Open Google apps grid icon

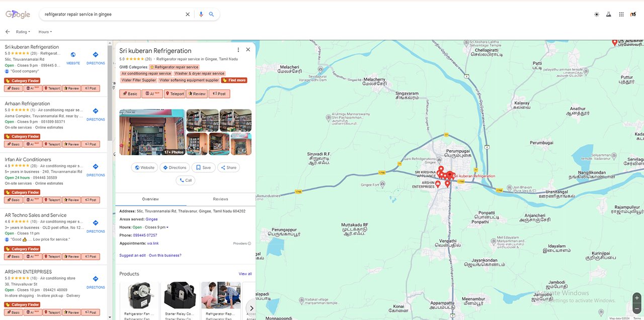[x=621, y=15]
